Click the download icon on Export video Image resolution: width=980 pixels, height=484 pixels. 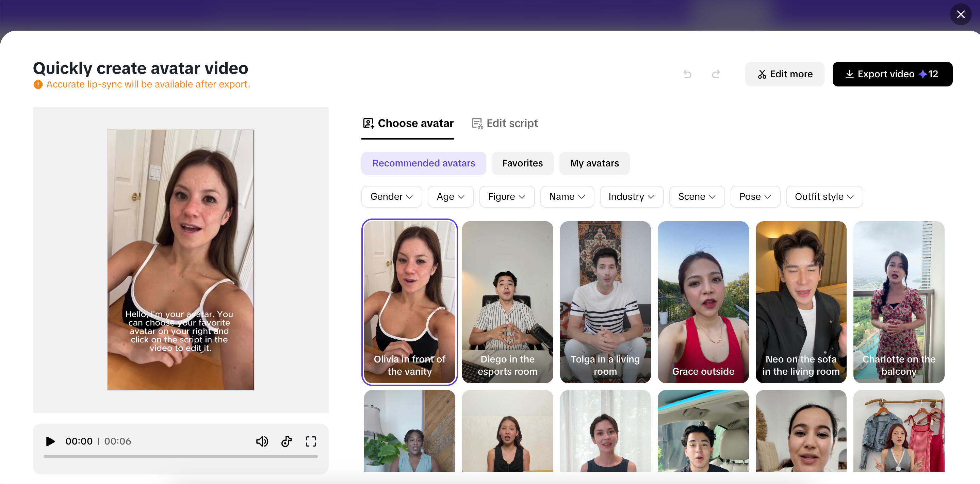850,74
